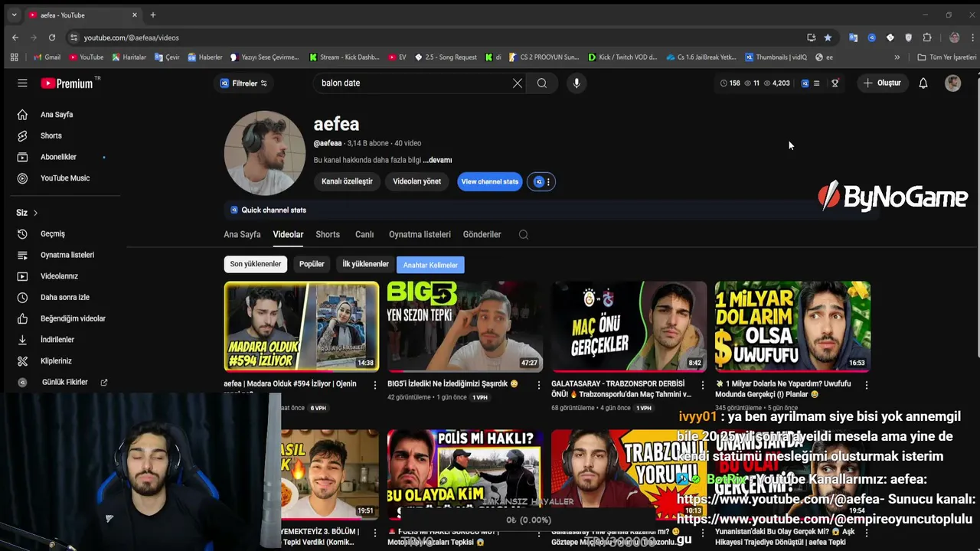Image resolution: width=980 pixels, height=551 pixels.
Task: Select the Videolar channel tab
Action: (x=288, y=235)
